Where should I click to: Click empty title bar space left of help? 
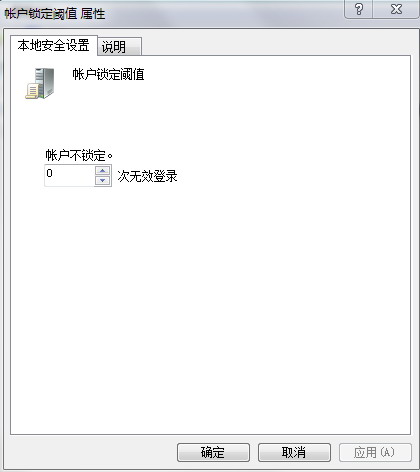coord(223,13)
